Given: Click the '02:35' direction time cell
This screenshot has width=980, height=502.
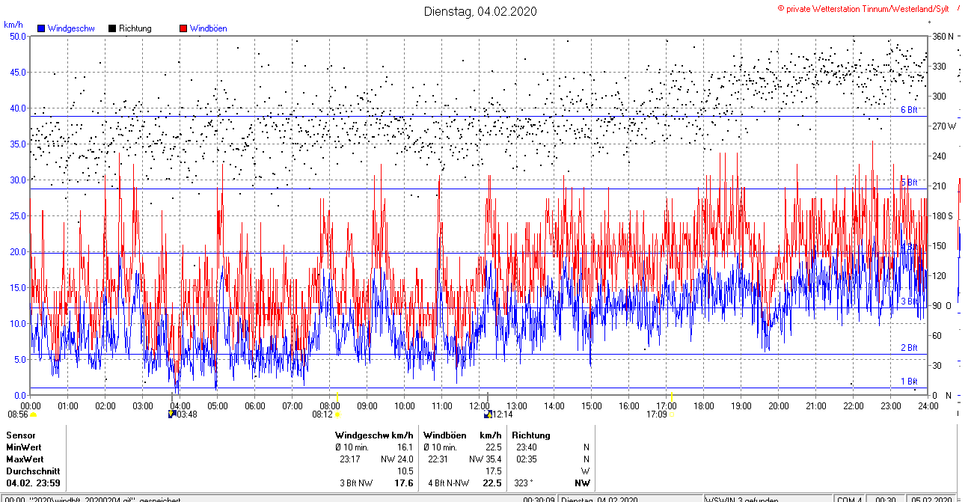Looking at the screenshot, I should 527,459.
